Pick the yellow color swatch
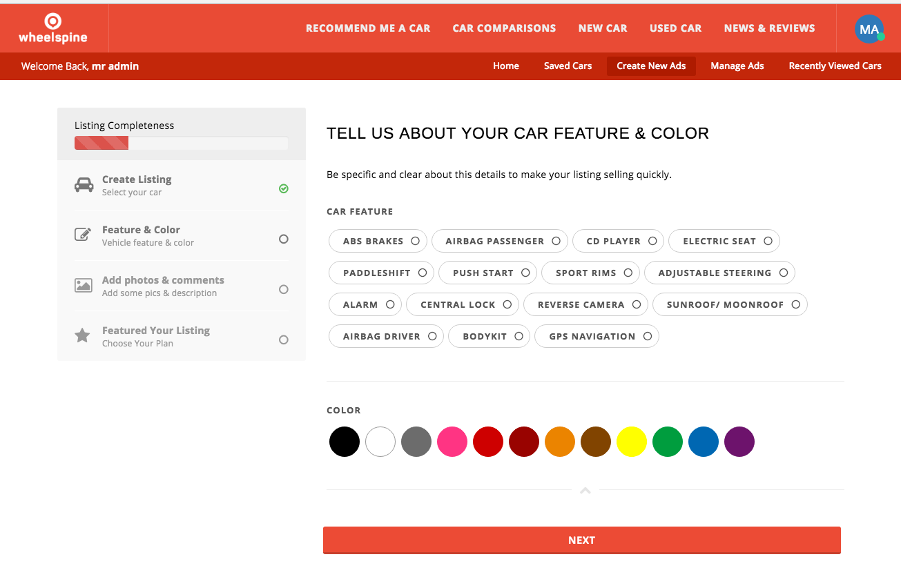This screenshot has width=901, height=588. point(632,442)
